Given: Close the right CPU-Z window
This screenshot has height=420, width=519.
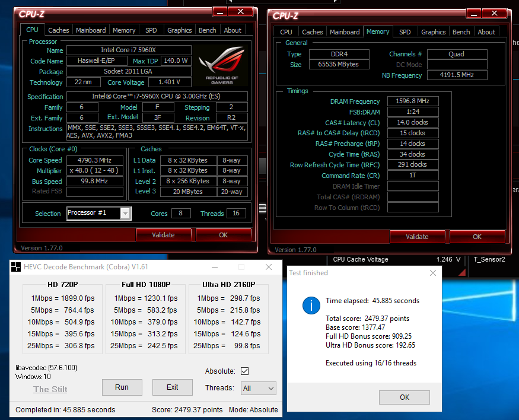Looking at the screenshot, I should [495, 14].
